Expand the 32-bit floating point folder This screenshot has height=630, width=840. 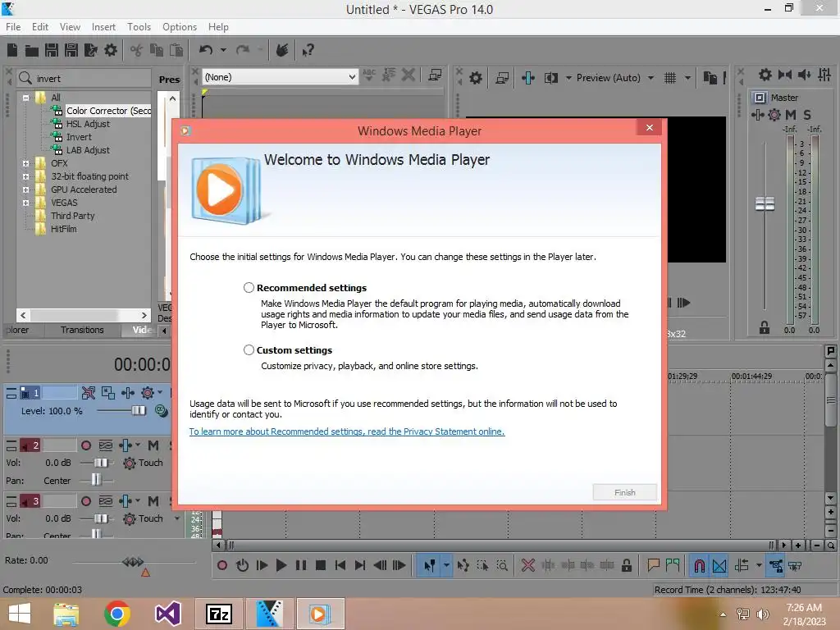(25, 176)
